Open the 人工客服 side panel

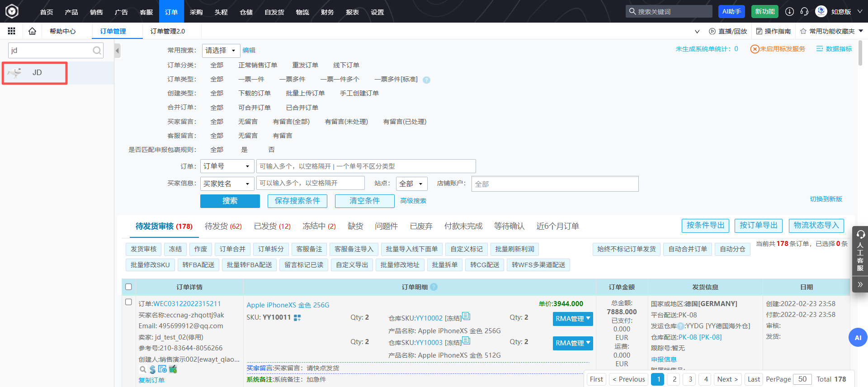point(860,251)
